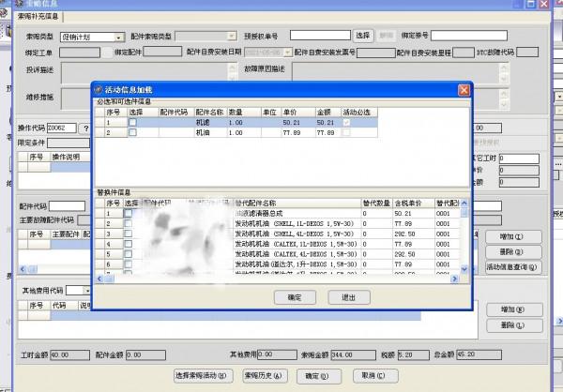Confirm with 确定 in the 活动信息加载 dialog

tap(295, 297)
